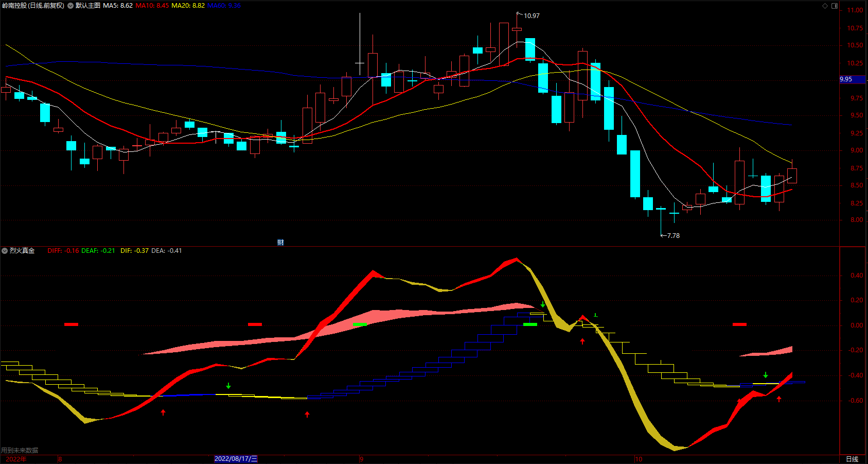Click the 0.40 indicator axis label

coord(857,276)
